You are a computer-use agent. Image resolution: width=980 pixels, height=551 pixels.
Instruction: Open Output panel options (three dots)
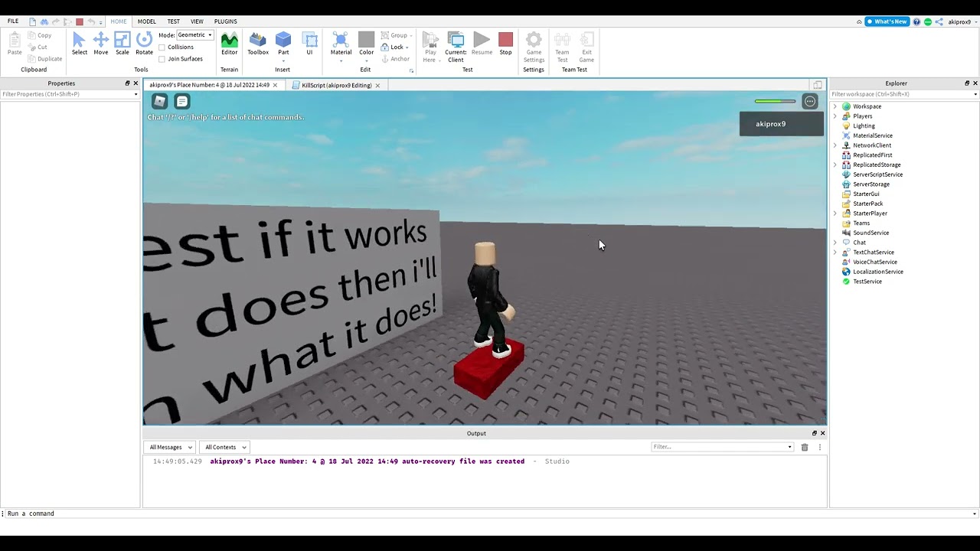pyautogui.click(x=819, y=447)
